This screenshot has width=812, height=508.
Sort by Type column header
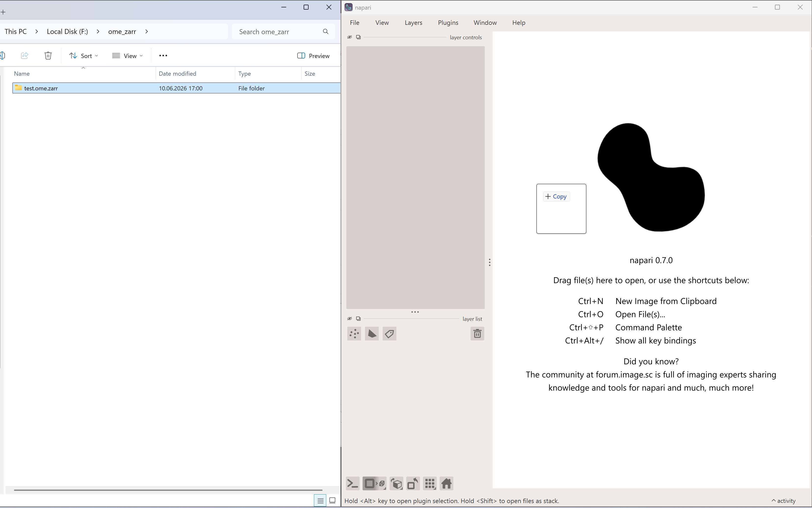(268, 74)
